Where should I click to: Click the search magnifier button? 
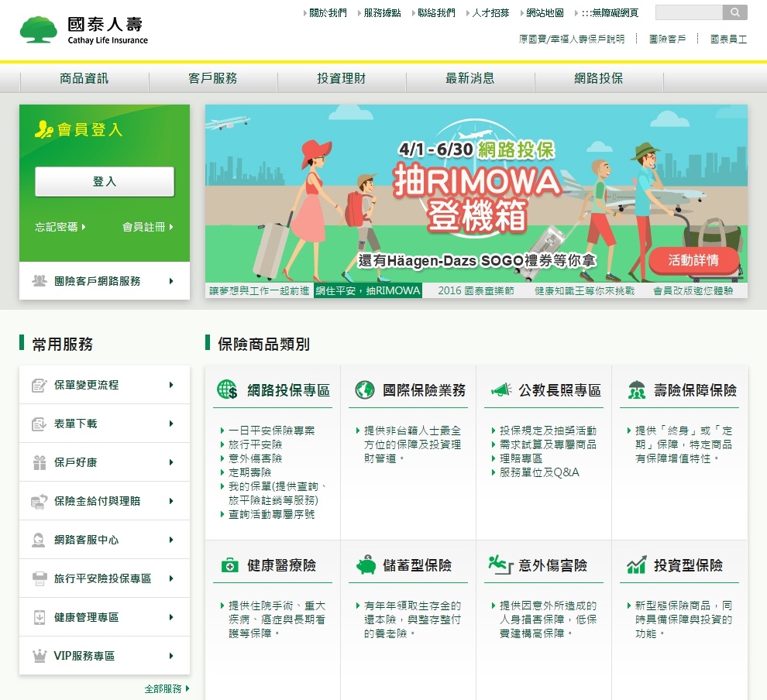(734, 12)
